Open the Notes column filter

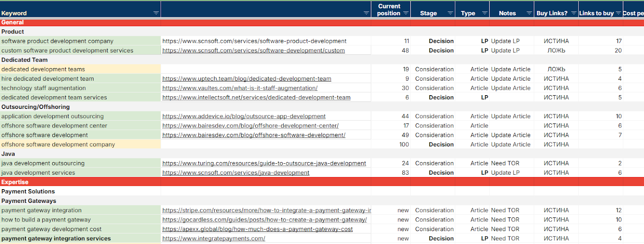point(529,13)
